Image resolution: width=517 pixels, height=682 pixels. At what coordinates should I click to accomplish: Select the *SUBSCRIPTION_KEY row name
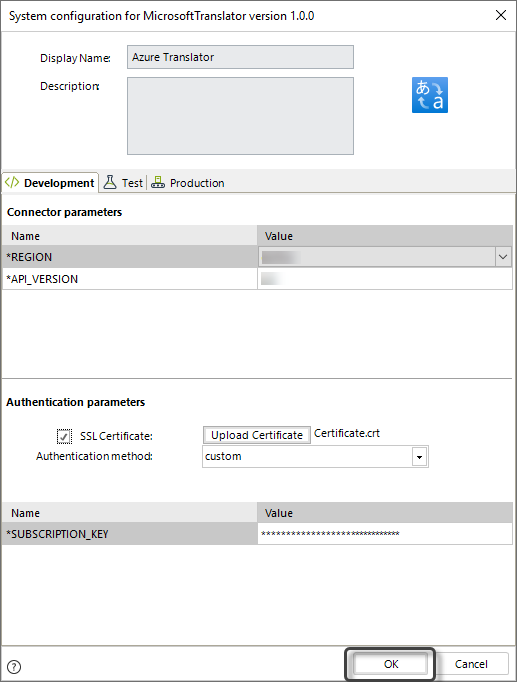click(130, 534)
